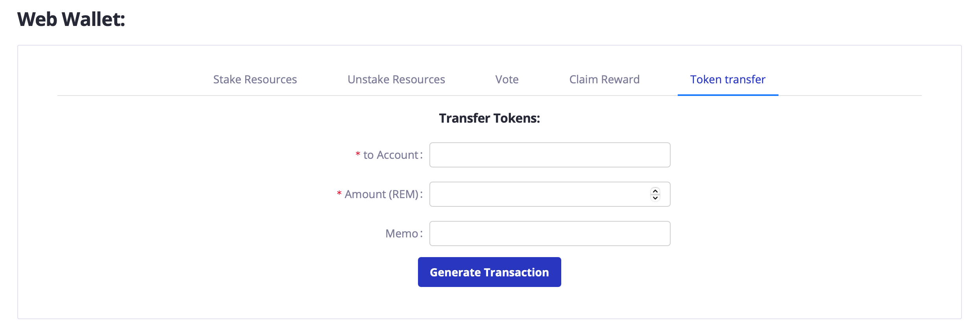Go to the Claim Reward tab
The image size is (980, 331).
(x=604, y=79)
